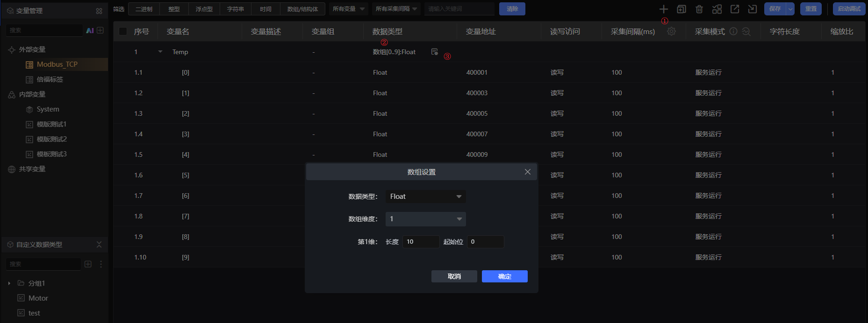Filter by 数组/结构体 type
Viewport: 868px width, 323px height.
tap(302, 9)
